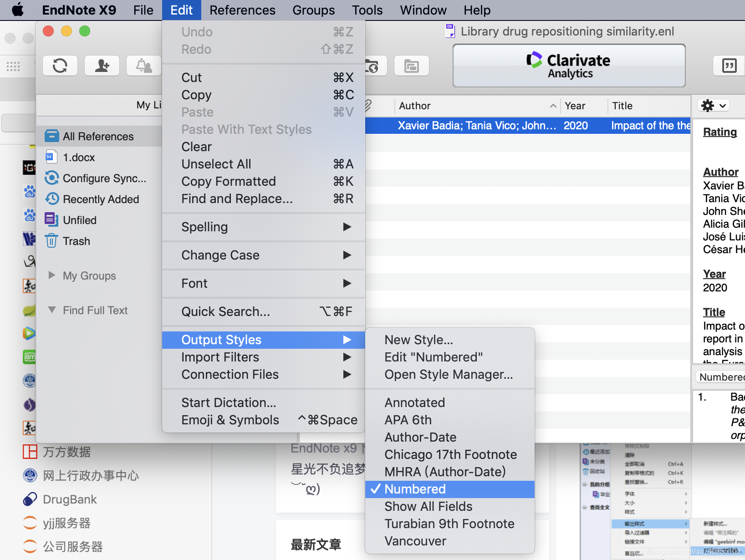This screenshot has height=560, width=745.
Task: Choose Clear in Edit menu
Action: (x=264, y=147)
